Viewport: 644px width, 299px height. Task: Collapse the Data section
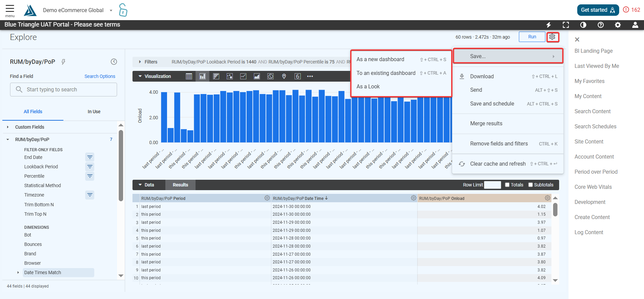pos(146,185)
